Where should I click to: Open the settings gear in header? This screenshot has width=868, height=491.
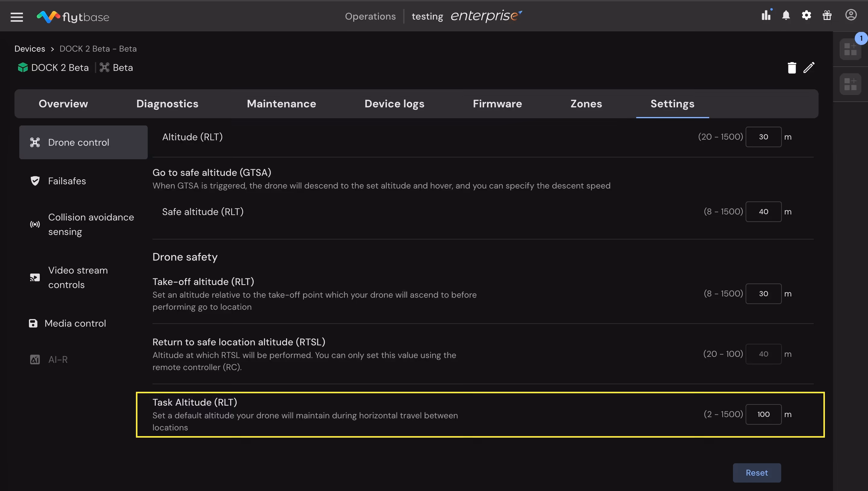tap(806, 15)
